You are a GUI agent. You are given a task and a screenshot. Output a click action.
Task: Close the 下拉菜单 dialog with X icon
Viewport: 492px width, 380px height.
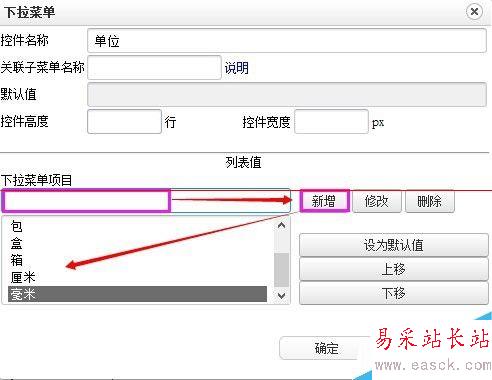pos(474,12)
